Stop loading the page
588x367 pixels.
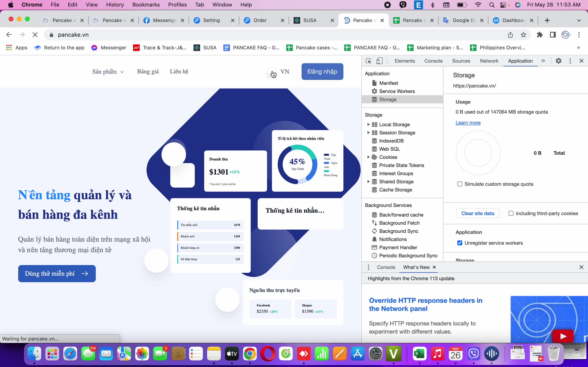(35, 35)
